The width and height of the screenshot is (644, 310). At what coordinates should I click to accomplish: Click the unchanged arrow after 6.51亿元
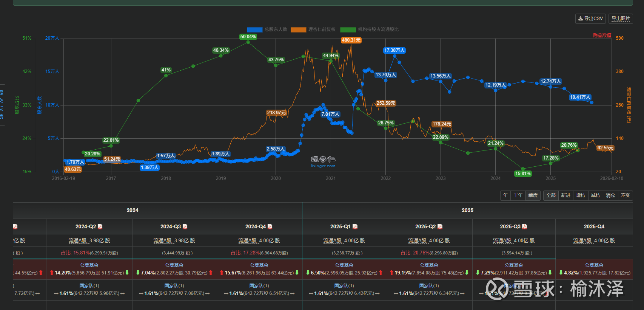click(x=293, y=293)
